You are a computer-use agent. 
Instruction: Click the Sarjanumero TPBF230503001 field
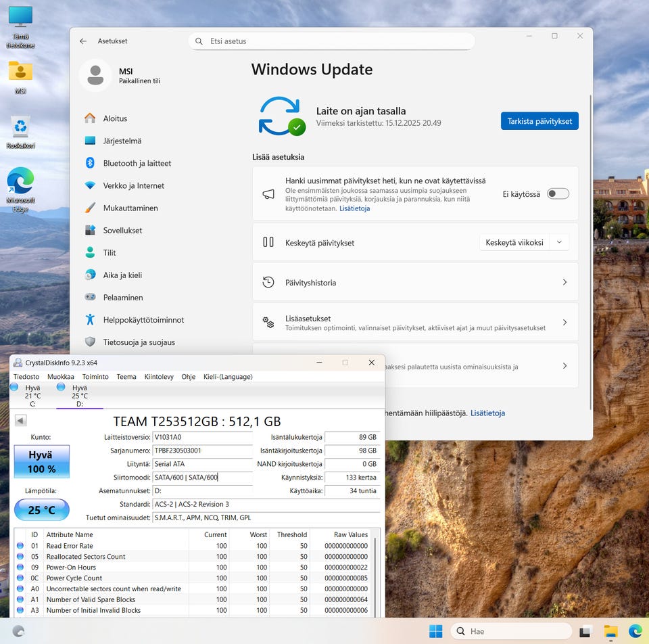point(202,451)
